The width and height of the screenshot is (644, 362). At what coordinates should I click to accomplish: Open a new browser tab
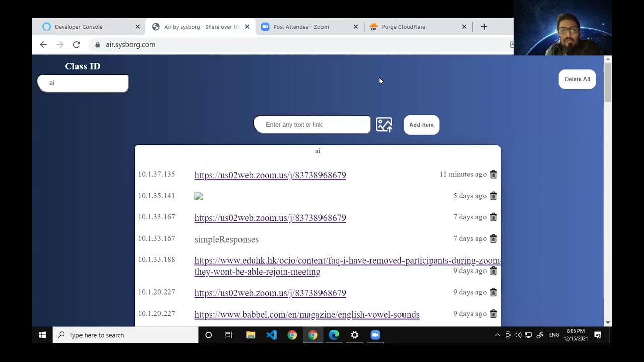tap(484, 27)
